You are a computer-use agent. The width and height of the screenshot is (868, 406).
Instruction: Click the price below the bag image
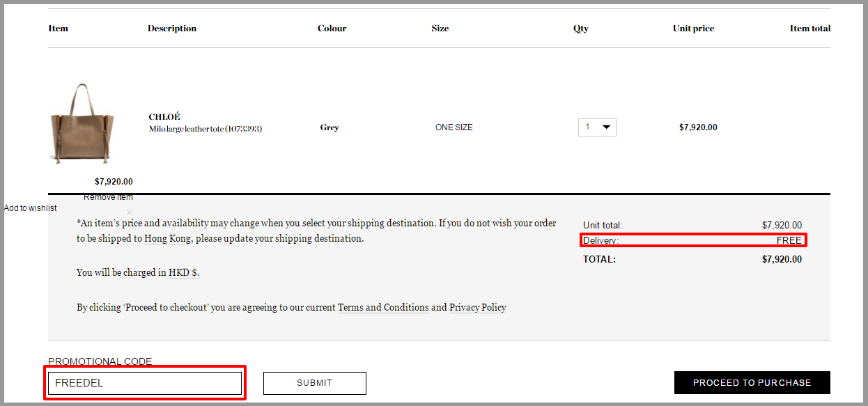coord(114,182)
